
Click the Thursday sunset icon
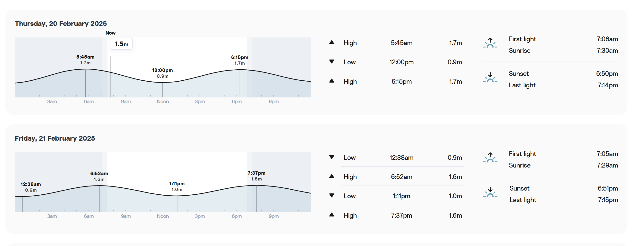click(490, 77)
